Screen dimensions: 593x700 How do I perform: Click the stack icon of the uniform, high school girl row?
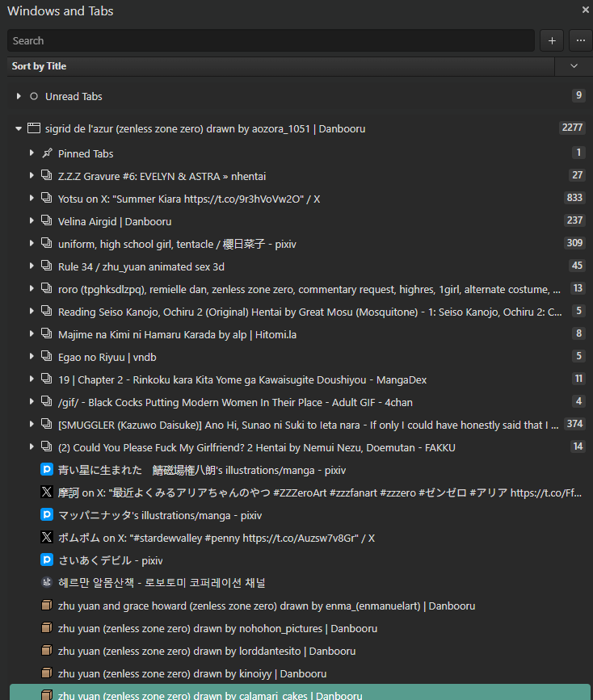coord(47,243)
